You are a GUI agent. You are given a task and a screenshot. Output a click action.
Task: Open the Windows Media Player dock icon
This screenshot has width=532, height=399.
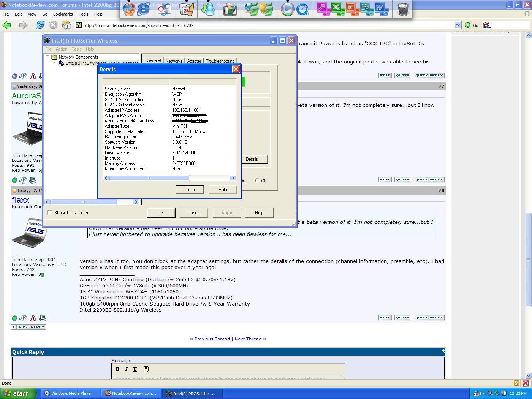288,8
